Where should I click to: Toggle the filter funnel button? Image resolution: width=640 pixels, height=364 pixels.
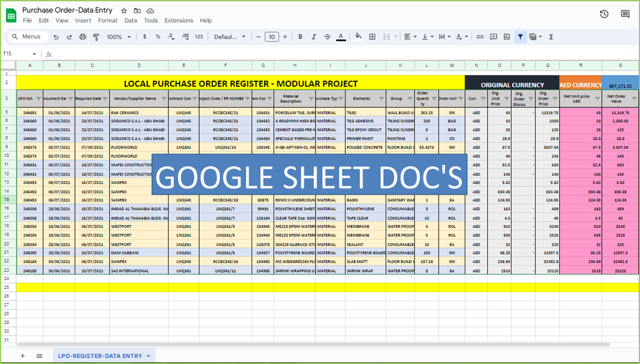click(520, 37)
